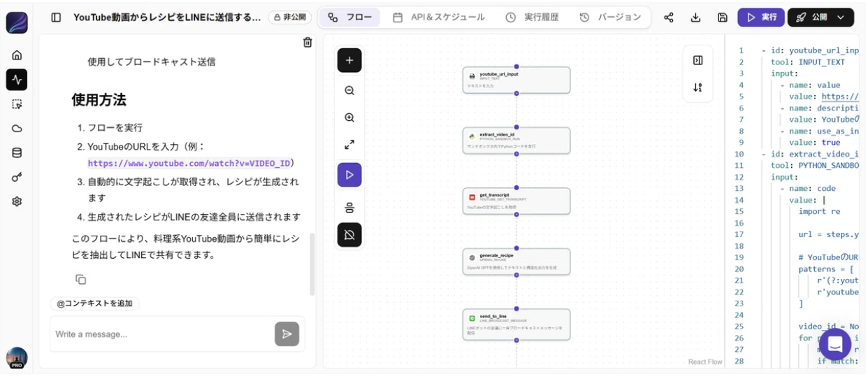
Task: Click code line 'tool: INPUT_TEXT'
Action: tap(808, 62)
